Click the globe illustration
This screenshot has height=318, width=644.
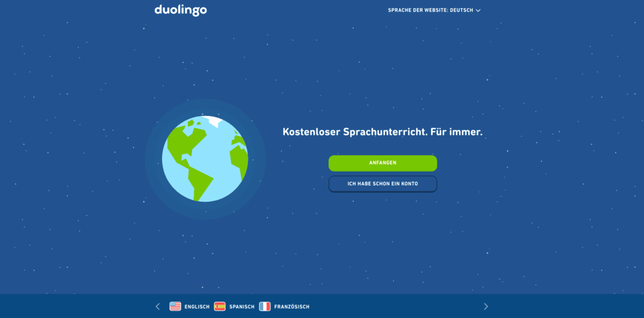coord(205,159)
